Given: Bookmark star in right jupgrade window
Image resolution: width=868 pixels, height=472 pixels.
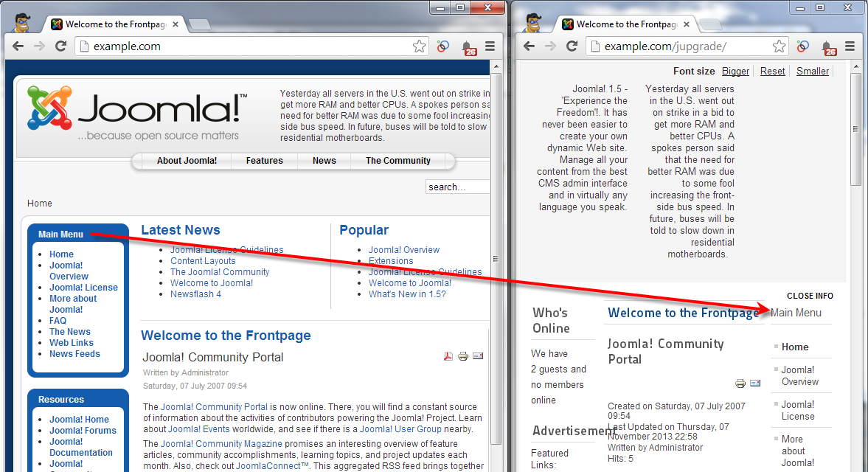Looking at the screenshot, I should point(779,46).
